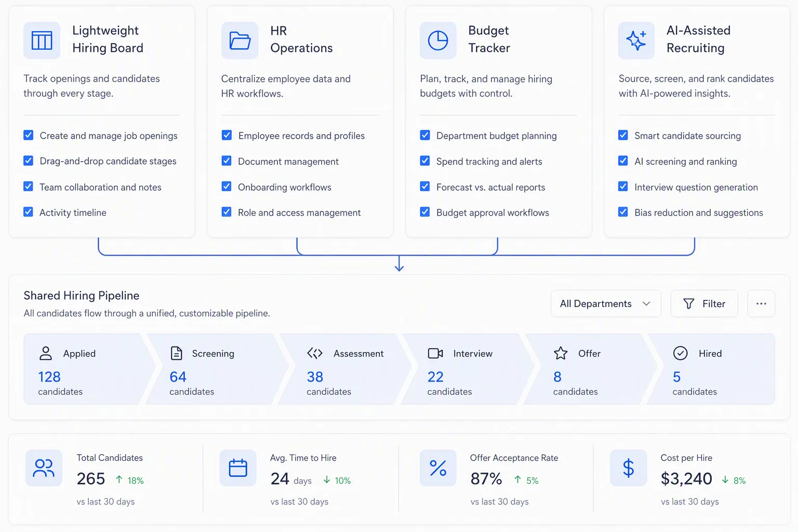The image size is (798, 532).
Task: Select the Applied pipeline stage
Action: tap(89, 369)
